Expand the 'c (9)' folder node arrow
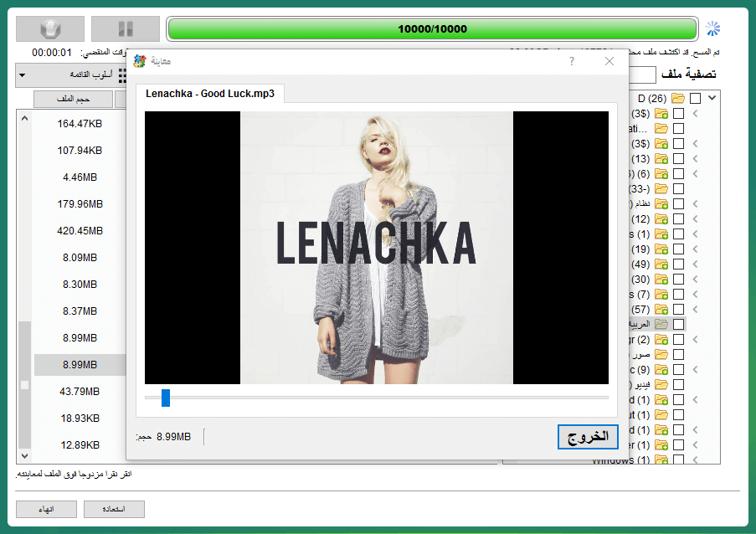756x534 pixels. click(x=695, y=370)
